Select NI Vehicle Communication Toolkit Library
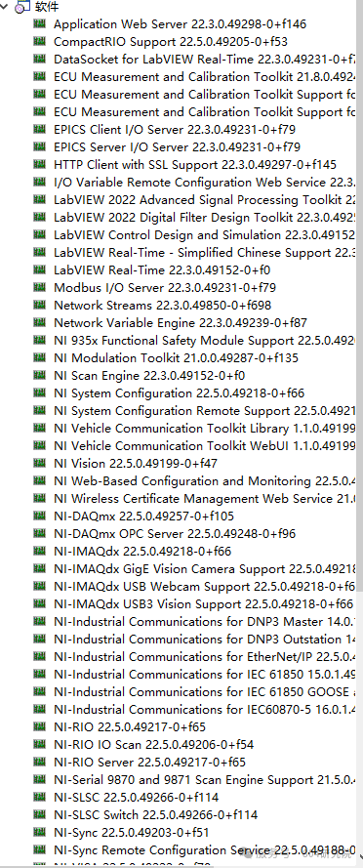 [x=205, y=428]
